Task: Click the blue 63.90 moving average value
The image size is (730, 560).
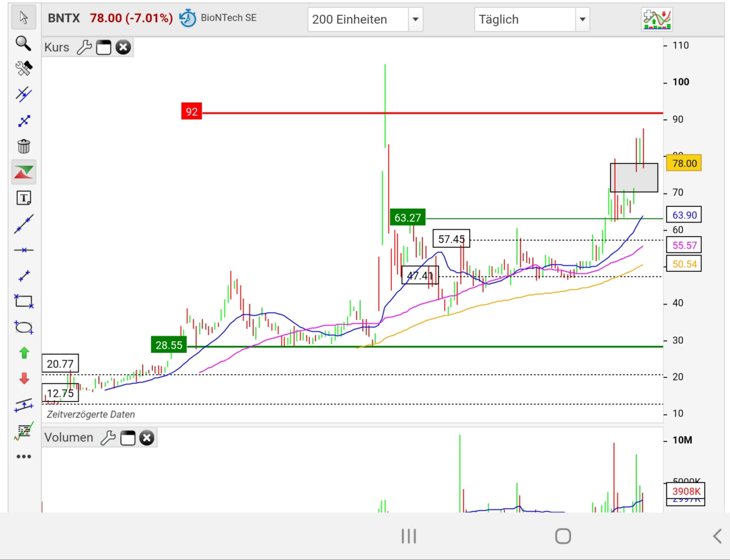Action: pyautogui.click(x=684, y=215)
